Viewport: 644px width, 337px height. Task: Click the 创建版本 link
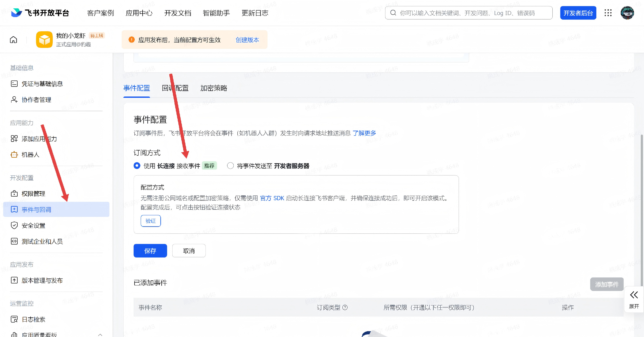point(247,40)
